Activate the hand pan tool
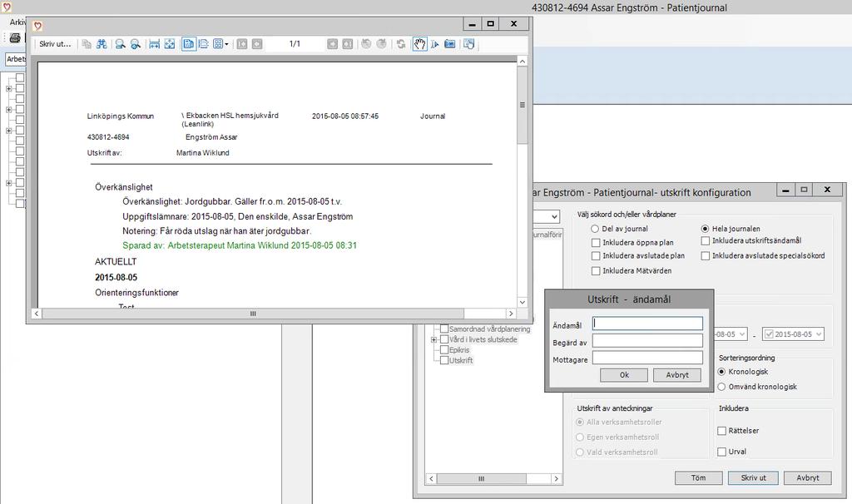The width and height of the screenshot is (852, 504). (x=419, y=44)
